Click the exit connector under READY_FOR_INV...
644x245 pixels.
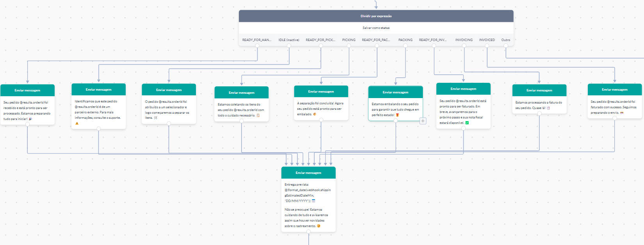[434, 46]
